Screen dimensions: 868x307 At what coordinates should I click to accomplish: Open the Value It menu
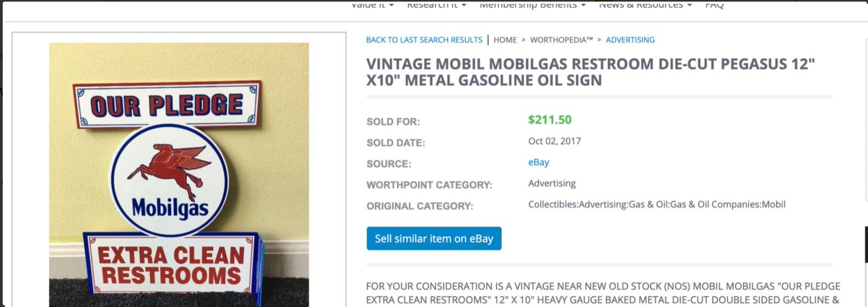pyautogui.click(x=368, y=5)
